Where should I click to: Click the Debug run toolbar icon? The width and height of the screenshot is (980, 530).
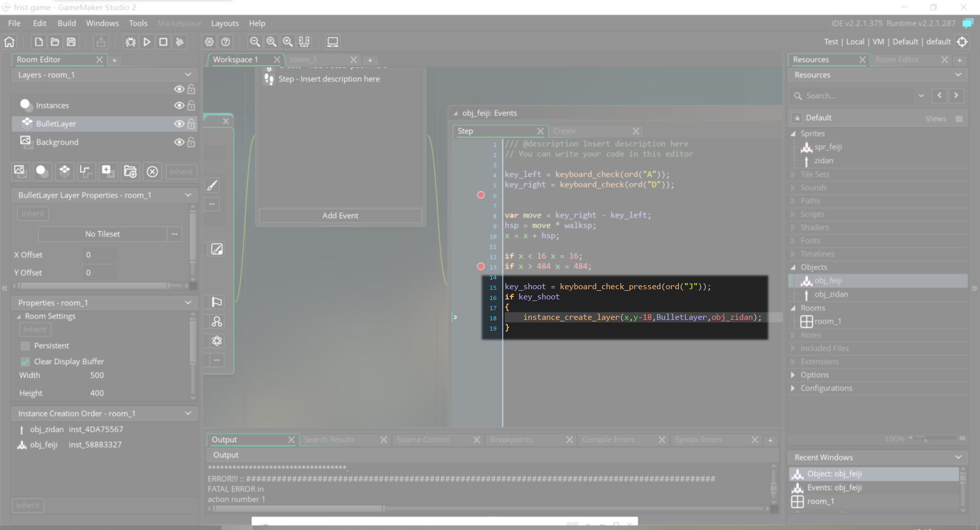click(131, 42)
